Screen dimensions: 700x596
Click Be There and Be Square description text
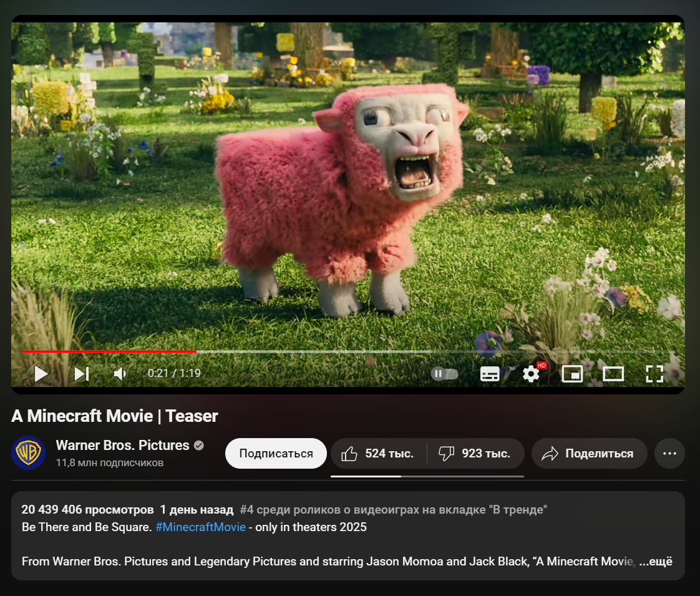[x=87, y=527]
